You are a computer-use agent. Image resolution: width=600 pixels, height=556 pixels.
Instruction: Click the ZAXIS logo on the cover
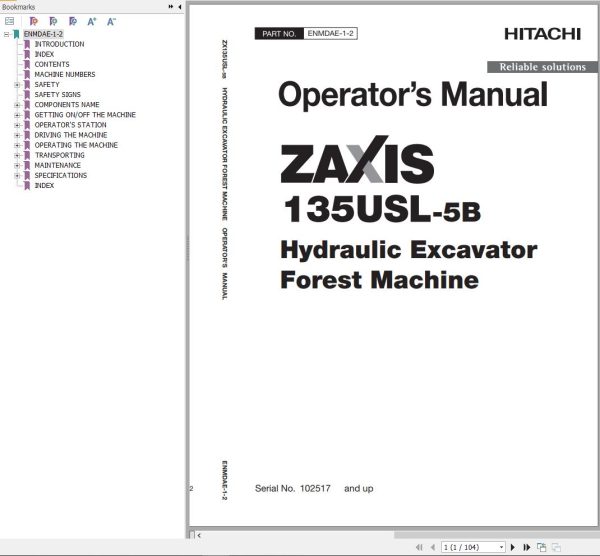tap(357, 160)
